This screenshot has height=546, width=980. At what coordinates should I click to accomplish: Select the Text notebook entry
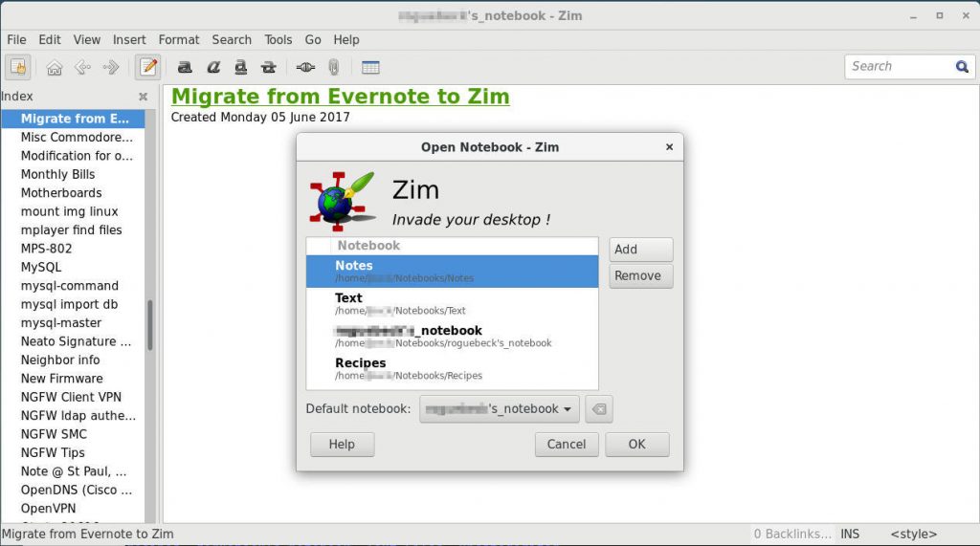pos(452,304)
